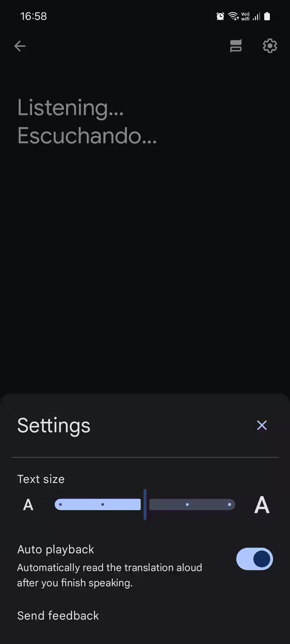The image size is (290, 644).
Task: Tap the "Listening..." text
Action: pos(70,107)
